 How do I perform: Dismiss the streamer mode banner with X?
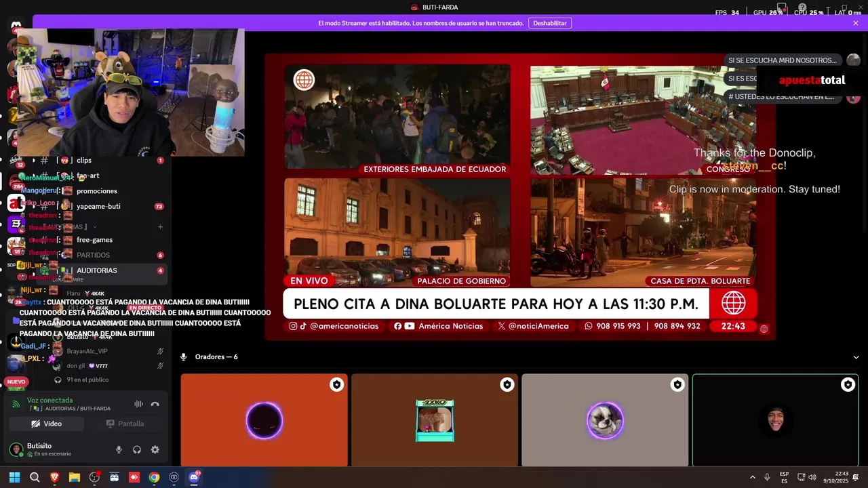point(856,23)
